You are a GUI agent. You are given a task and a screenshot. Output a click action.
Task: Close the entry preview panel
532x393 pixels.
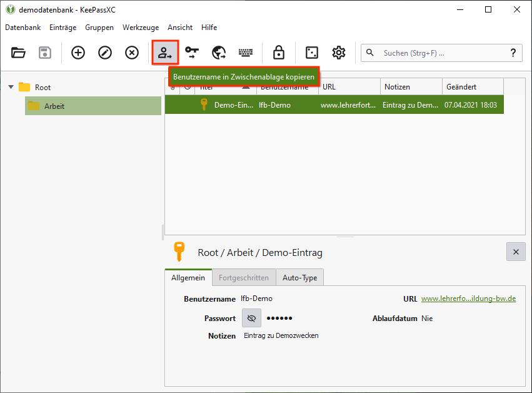pyautogui.click(x=516, y=252)
